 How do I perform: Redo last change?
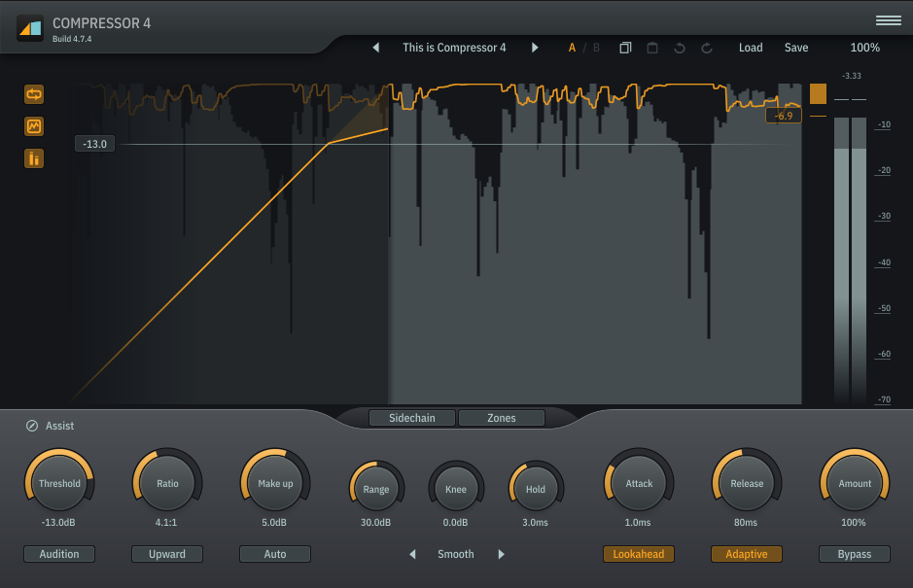coord(706,48)
